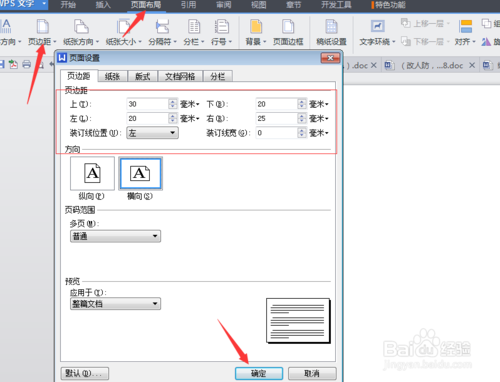This screenshot has width=500, height=382.
Task: Click the 左 margin field showing 20
Action: coord(148,118)
